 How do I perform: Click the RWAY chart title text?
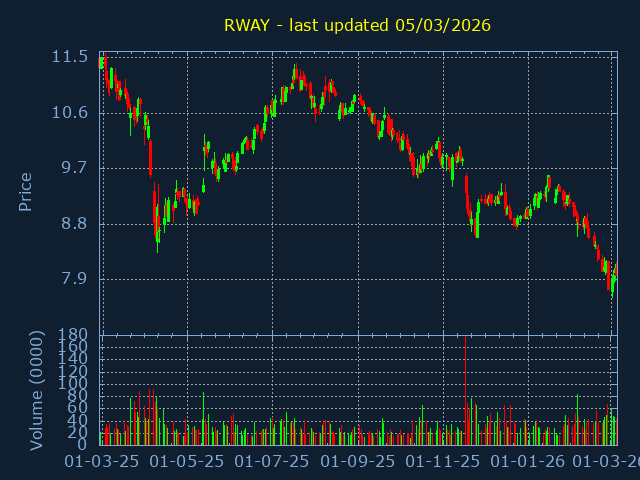(x=357, y=25)
